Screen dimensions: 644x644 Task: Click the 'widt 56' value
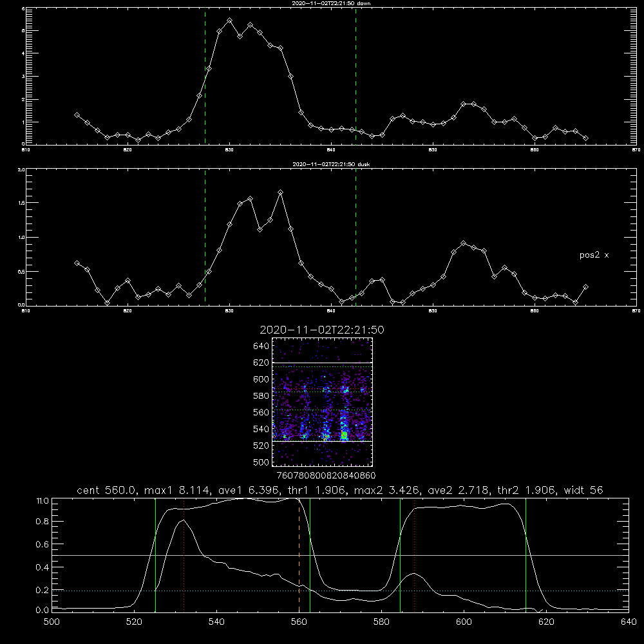point(583,490)
